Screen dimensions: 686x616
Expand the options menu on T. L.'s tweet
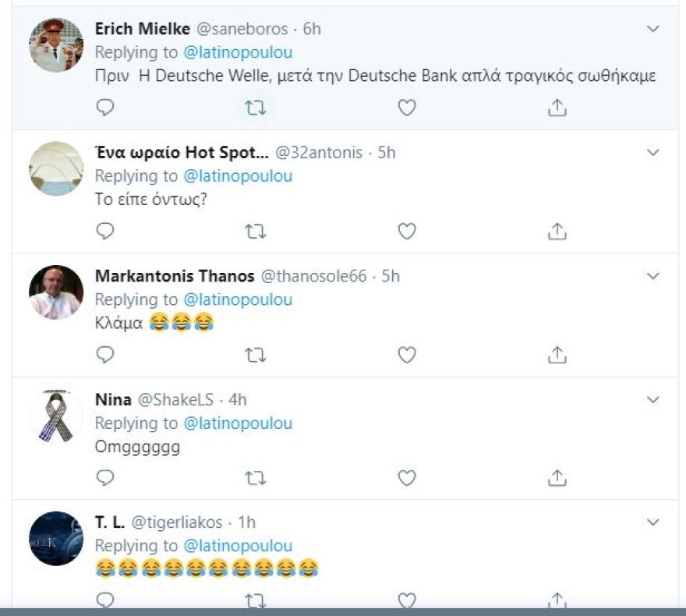coord(653,522)
